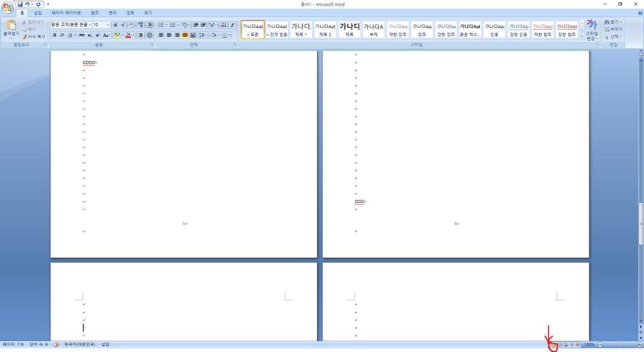Click the page count 페이지: 7/9
644x352 pixels.
coord(13,344)
